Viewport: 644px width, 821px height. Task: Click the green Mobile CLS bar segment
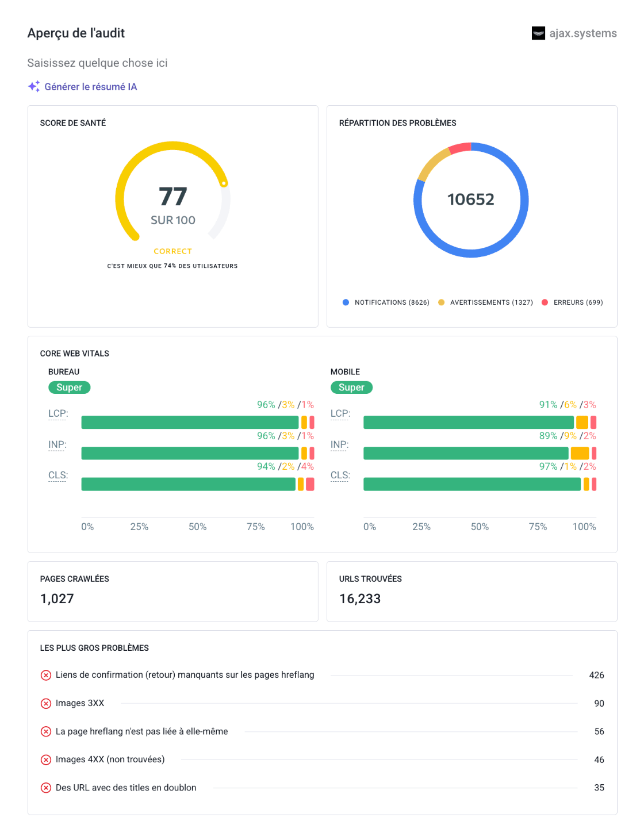click(x=472, y=484)
